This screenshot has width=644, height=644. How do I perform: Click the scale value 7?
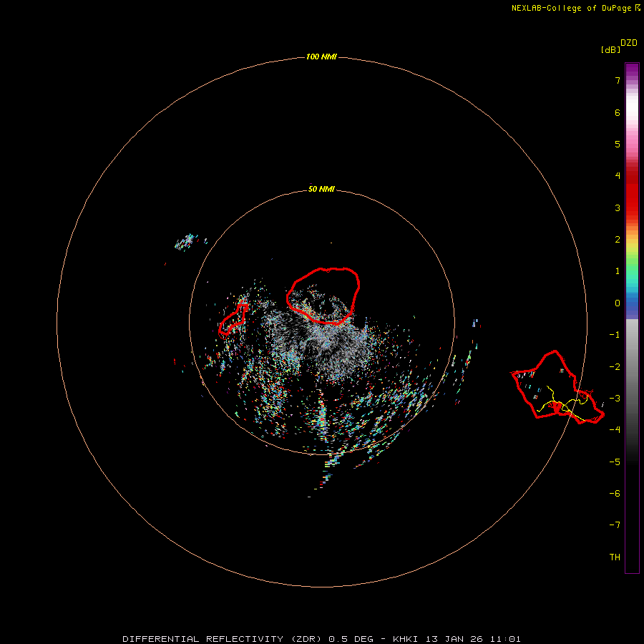point(618,80)
